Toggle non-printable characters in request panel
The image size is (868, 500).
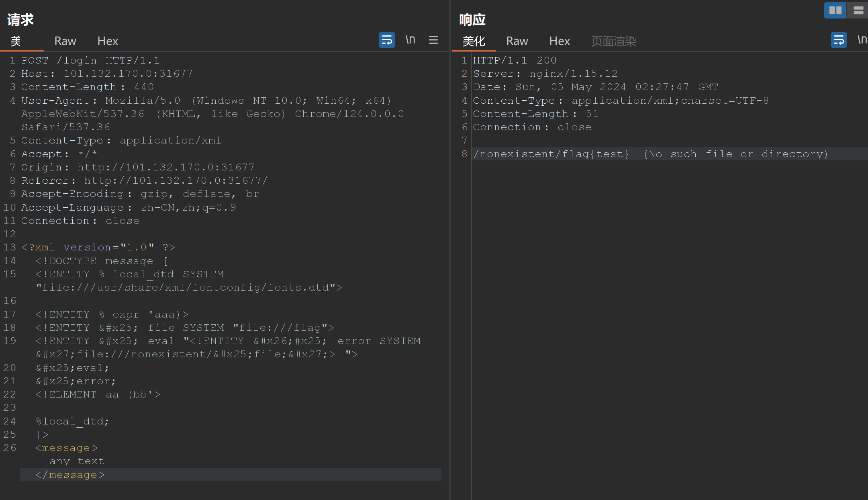(410, 40)
